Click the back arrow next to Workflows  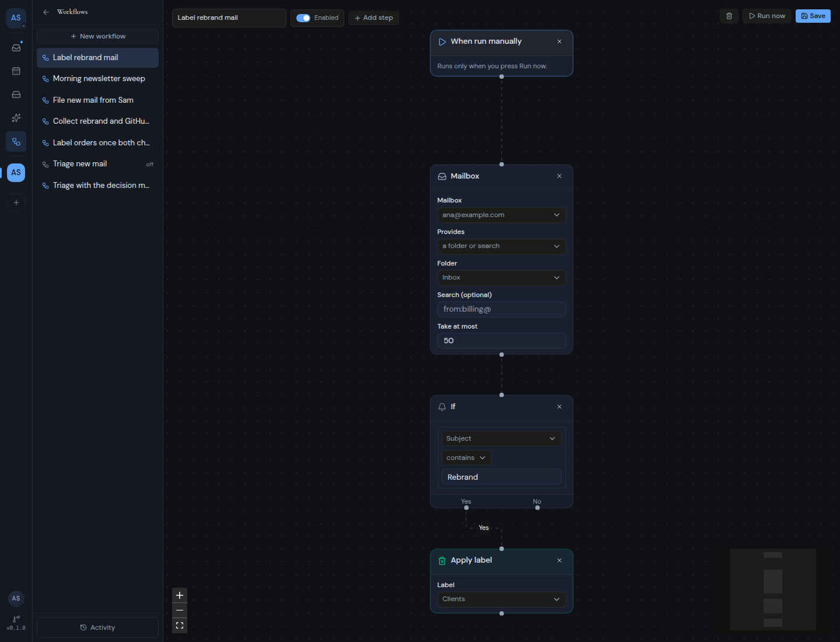46,12
